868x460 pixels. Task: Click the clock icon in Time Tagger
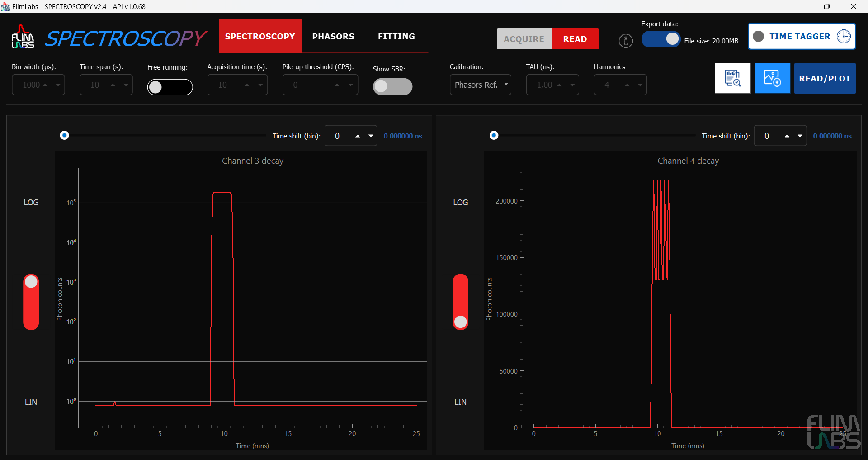click(844, 36)
